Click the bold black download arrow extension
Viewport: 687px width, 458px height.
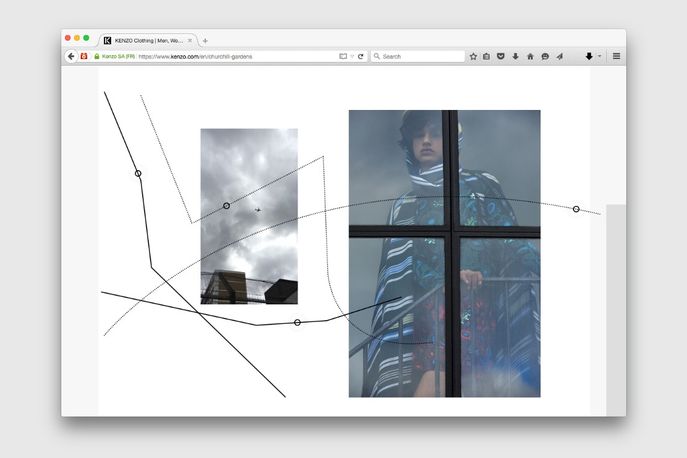click(x=589, y=57)
